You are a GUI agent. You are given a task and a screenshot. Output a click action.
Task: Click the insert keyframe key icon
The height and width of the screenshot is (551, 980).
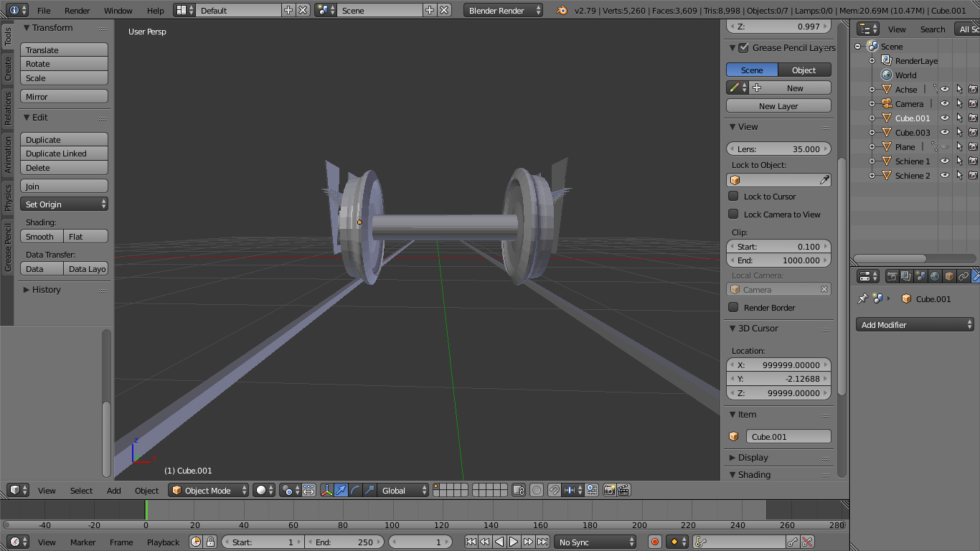[x=793, y=542]
